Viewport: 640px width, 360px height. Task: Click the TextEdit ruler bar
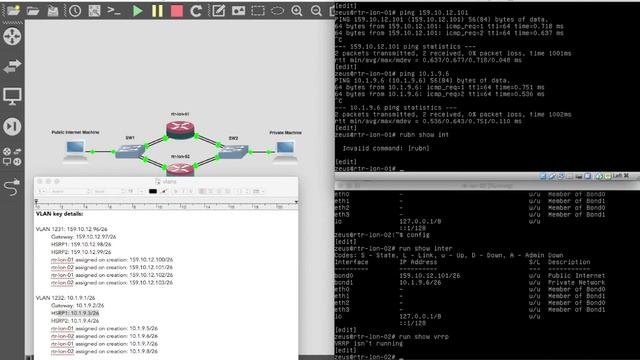click(166, 204)
